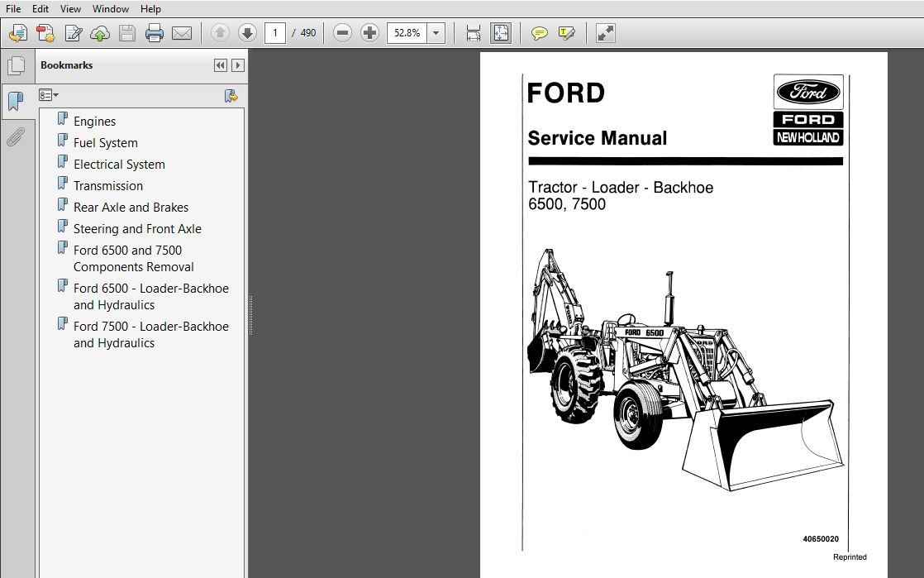Go to previous page with up arrow
This screenshot has width=924, height=578.
221,33
